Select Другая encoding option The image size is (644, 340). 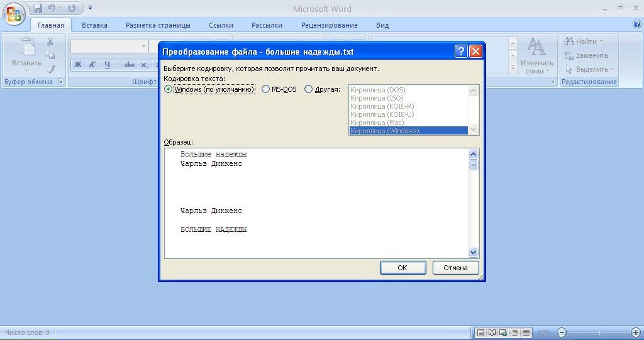(x=323, y=89)
